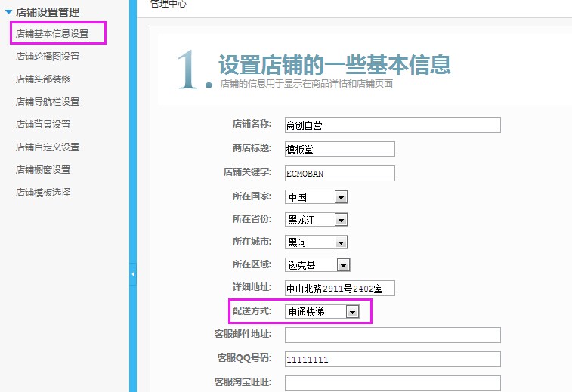Click the 管理中心 header text

(169, 4)
